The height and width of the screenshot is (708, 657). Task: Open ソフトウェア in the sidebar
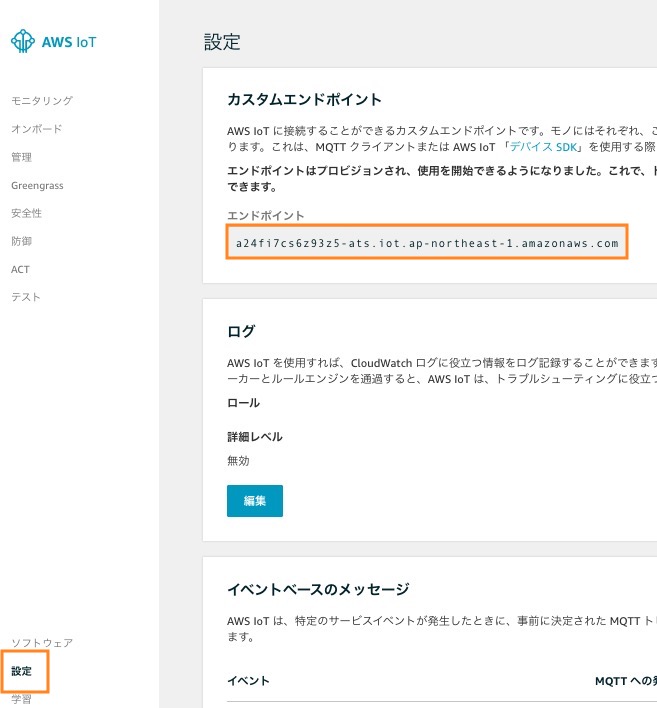pos(42,643)
